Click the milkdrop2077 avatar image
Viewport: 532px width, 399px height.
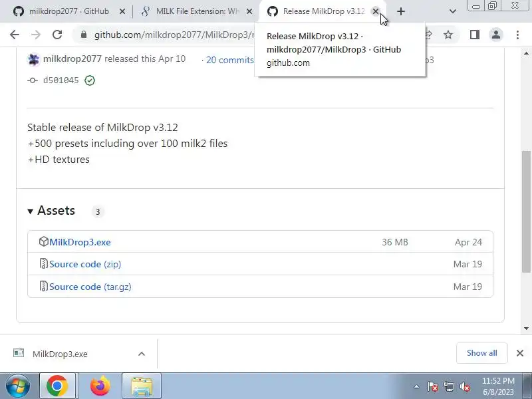click(34, 59)
